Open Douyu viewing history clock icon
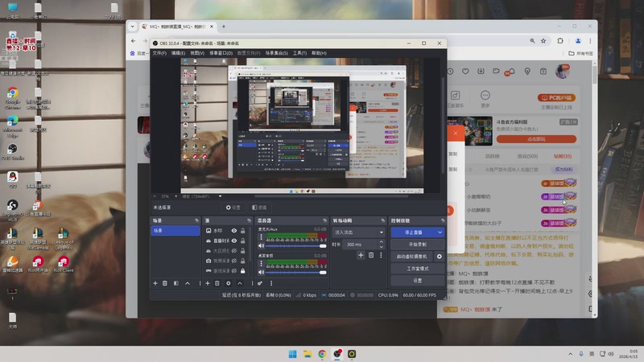Screen dimensions: 644x362 point(450,72)
